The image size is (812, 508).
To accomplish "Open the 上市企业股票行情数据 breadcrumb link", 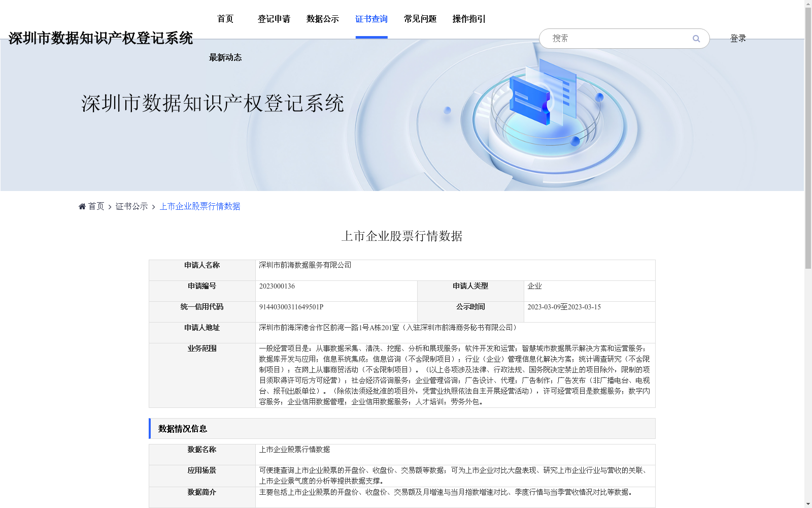I will point(200,206).
